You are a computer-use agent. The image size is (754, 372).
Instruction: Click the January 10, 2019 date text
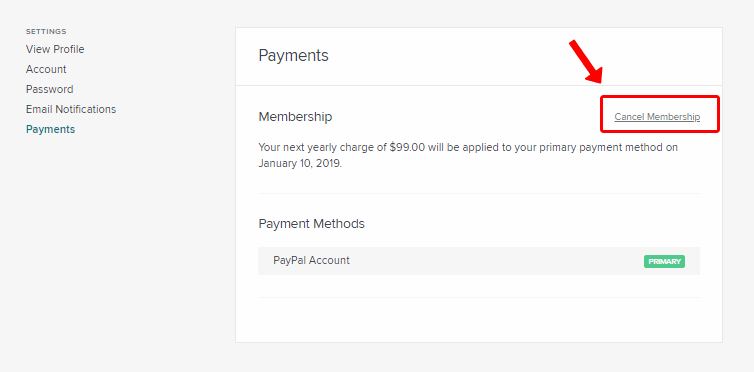300,163
